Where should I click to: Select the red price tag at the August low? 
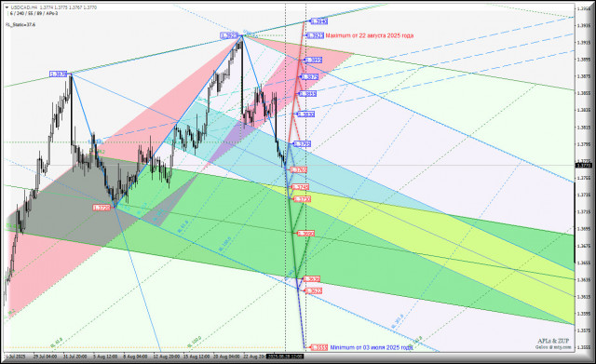102,208
